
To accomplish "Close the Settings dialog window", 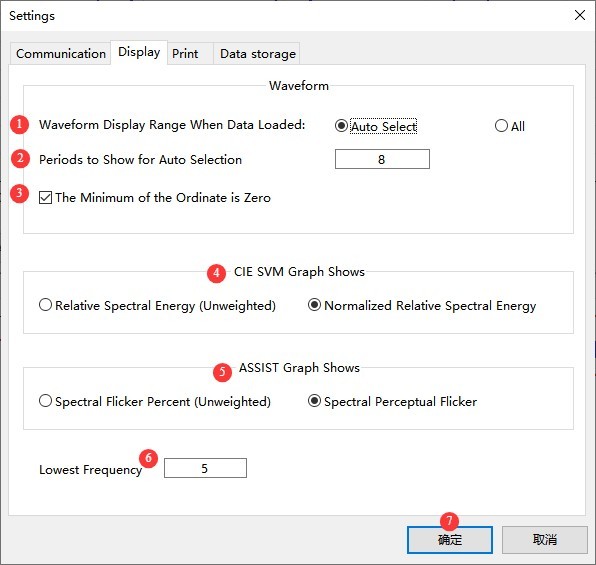I will [580, 16].
